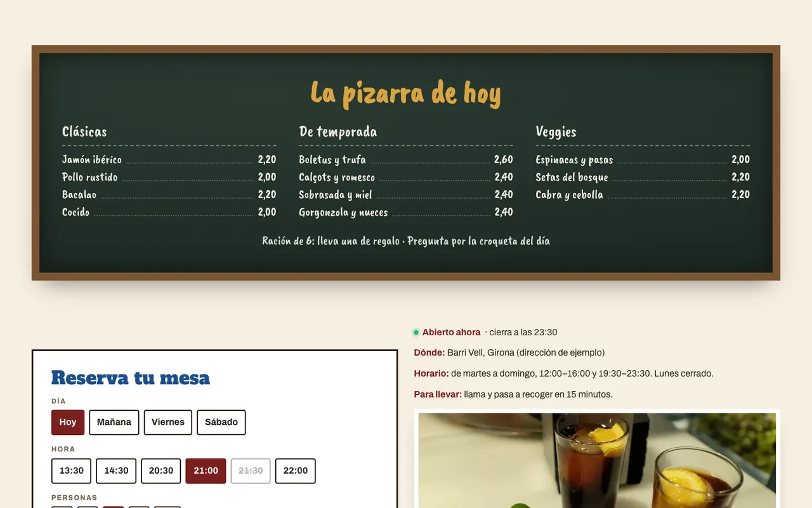Viewport: 812px width, 508px height.
Task: Select "Cabra y cebolla" menu item
Action: [x=569, y=195]
